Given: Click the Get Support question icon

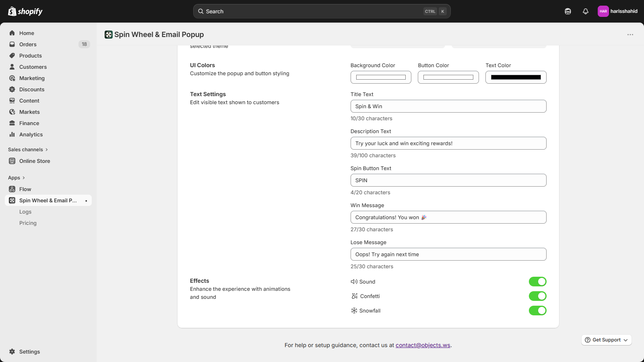Looking at the screenshot, I should coord(588,340).
